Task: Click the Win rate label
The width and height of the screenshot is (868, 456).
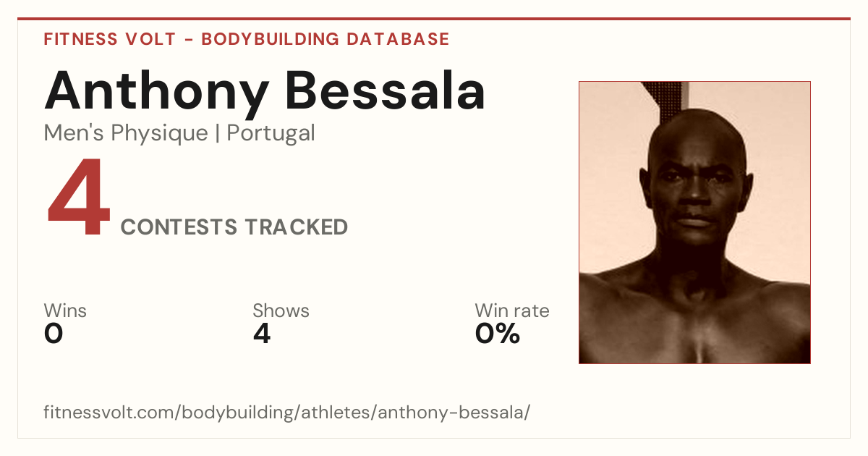Action: (x=512, y=311)
